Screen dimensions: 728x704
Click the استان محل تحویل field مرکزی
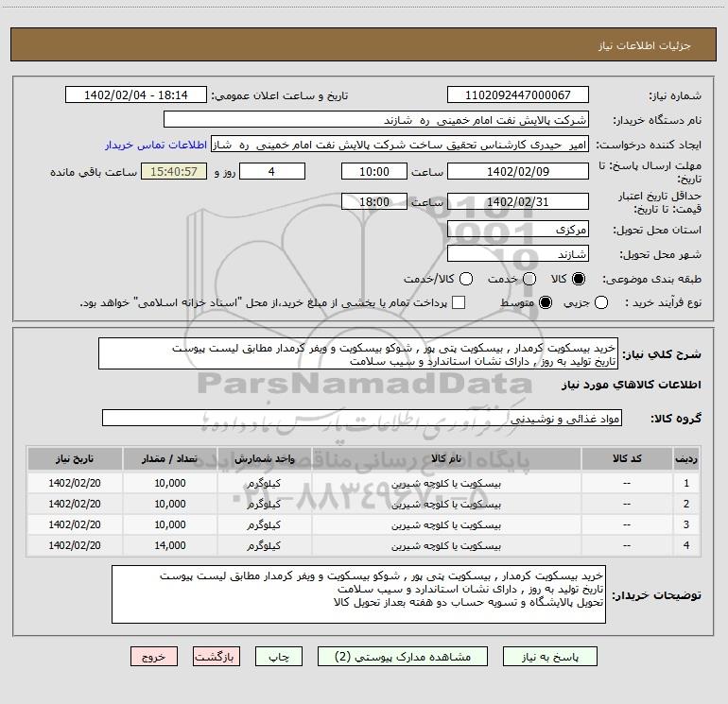[x=518, y=230]
